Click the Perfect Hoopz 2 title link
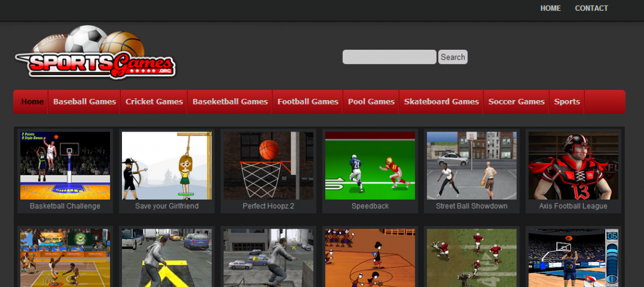Viewport: 644px width, 287px height. [268, 206]
